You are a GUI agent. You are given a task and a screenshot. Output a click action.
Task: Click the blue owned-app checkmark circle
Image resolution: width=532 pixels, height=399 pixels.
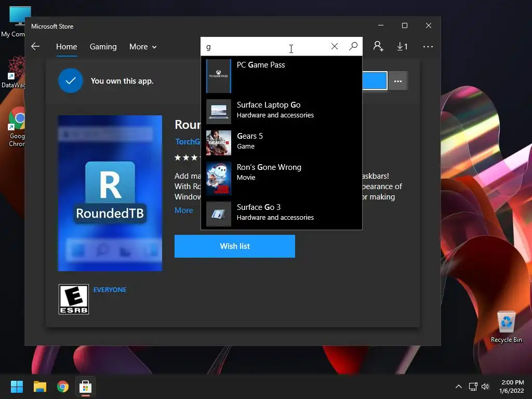click(71, 81)
